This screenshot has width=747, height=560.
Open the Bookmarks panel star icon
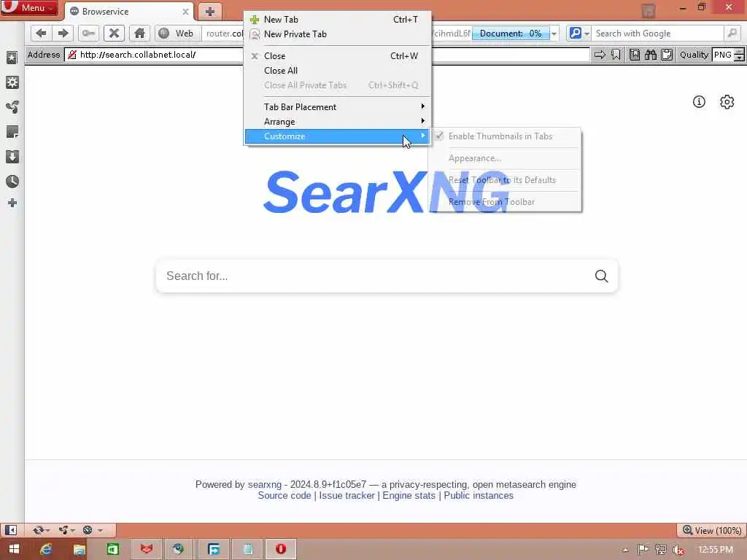pyautogui.click(x=12, y=58)
